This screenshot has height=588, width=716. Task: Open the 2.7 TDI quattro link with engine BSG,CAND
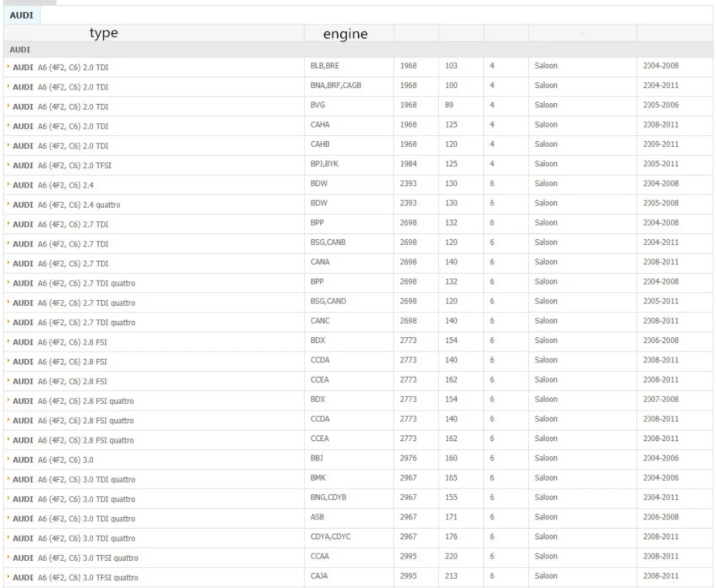pyautogui.click(x=74, y=303)
